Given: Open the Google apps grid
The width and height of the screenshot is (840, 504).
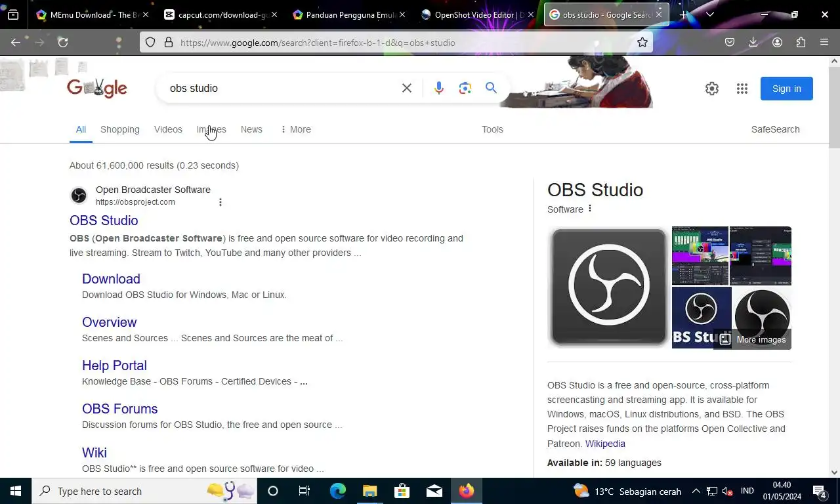Looking at the screenshot, I should click(742, 89).
